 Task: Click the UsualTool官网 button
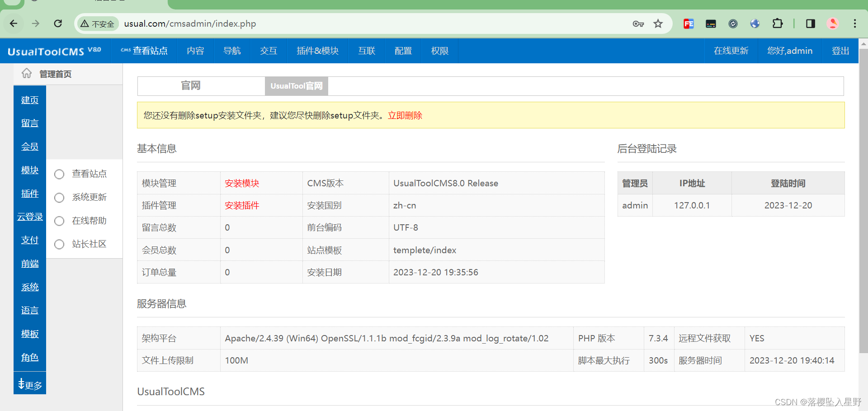coord(297,86)
